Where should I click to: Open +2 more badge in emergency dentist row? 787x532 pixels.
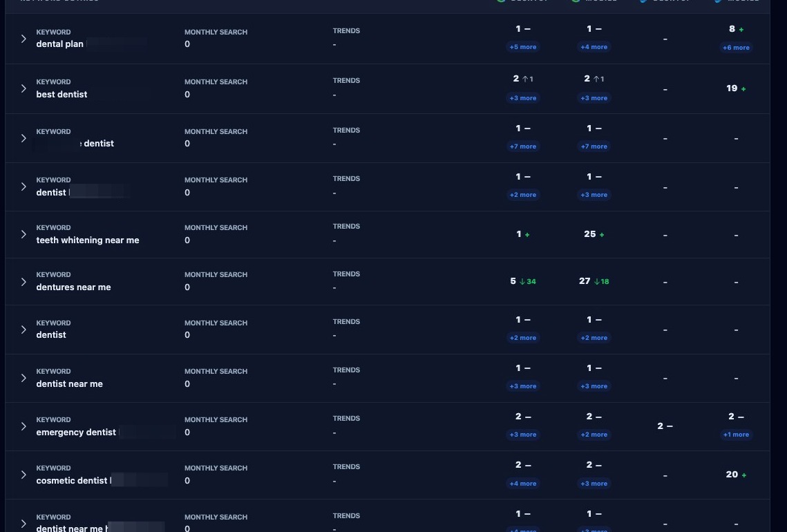point(594,435)
